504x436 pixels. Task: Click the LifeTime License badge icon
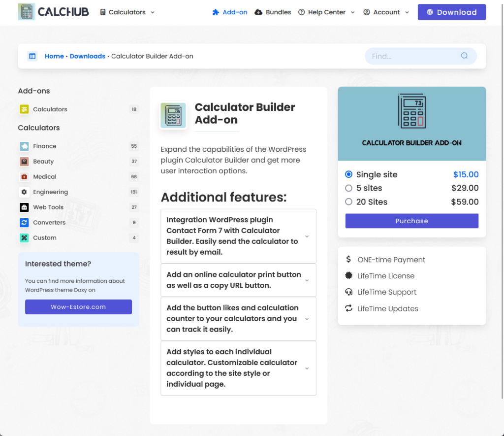point(348,275)
